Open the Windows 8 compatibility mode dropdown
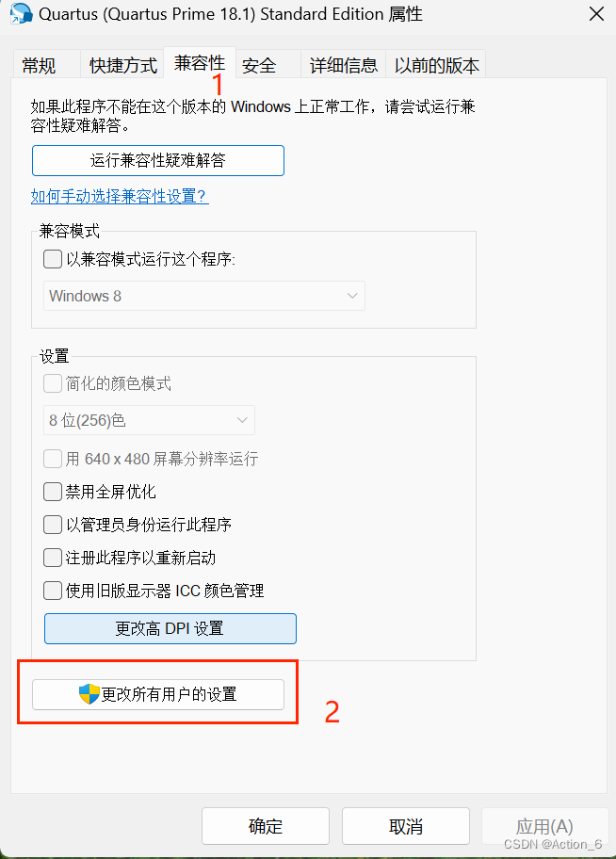The height and width of the screenshot is (859, 616). pos(202,295)
